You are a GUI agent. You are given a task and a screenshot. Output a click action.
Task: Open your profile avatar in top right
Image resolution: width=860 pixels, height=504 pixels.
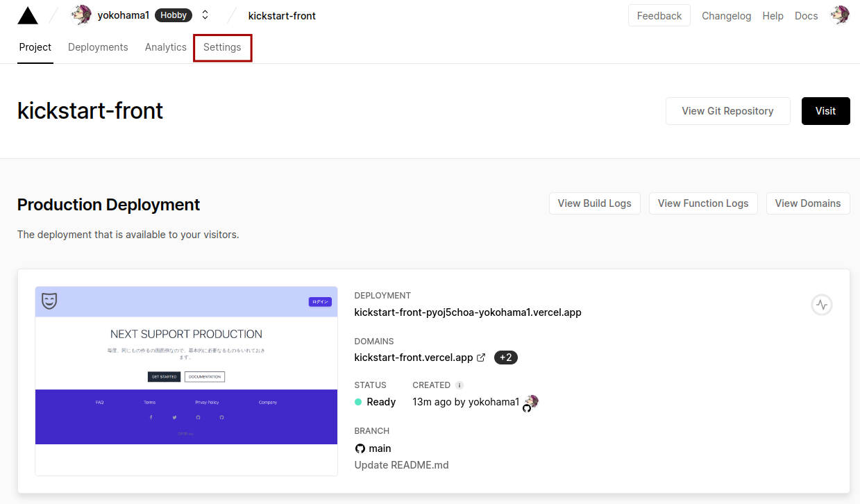(840, 14)
